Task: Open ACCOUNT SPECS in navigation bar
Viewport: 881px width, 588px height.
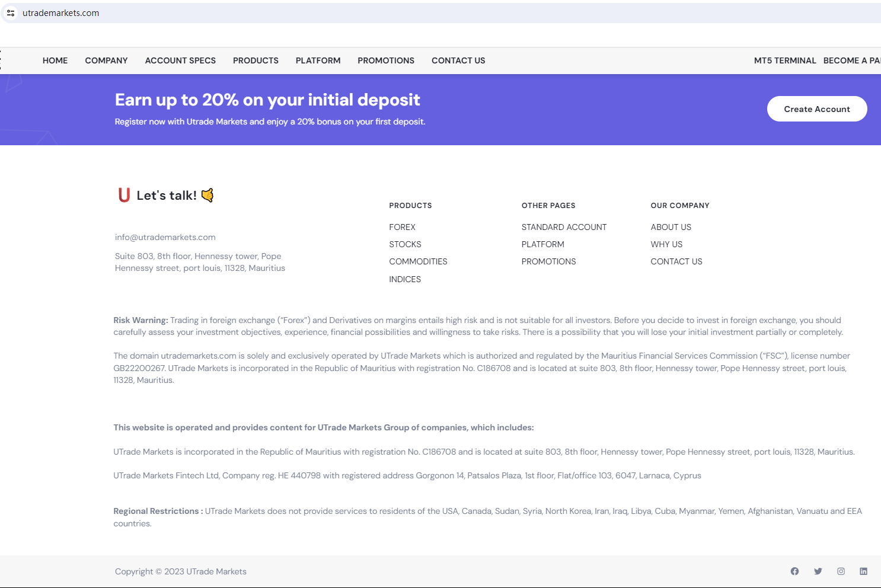Action: click(180, 60)
